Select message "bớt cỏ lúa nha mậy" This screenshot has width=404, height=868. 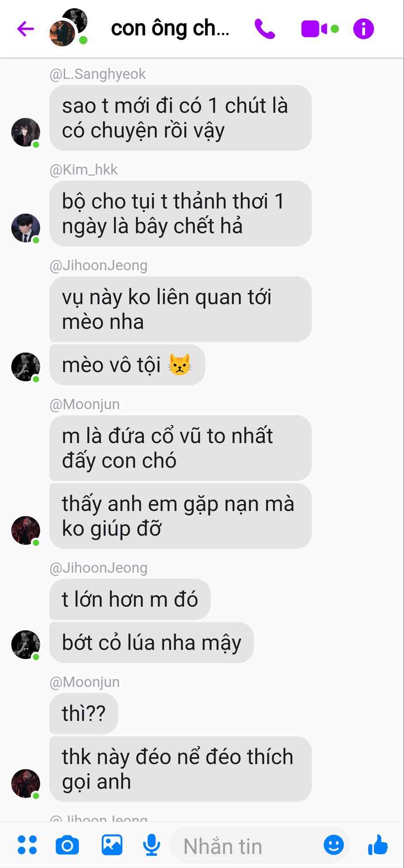point(151,642)
